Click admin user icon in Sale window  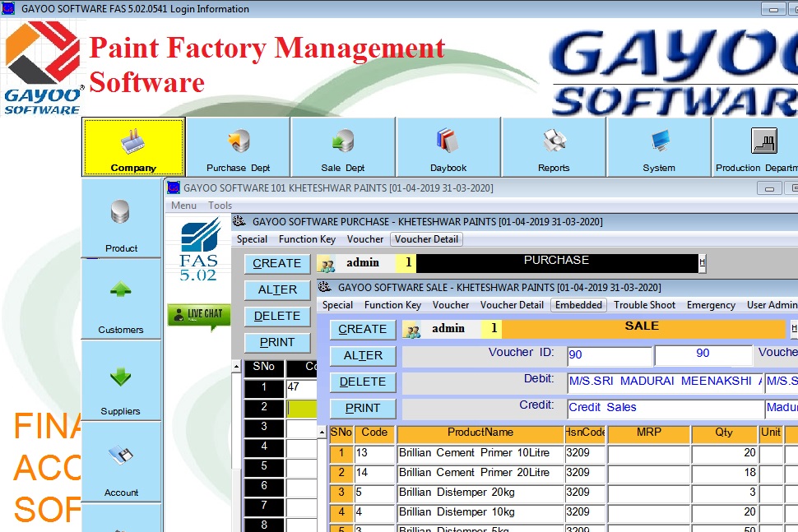[x=413, y=330]
